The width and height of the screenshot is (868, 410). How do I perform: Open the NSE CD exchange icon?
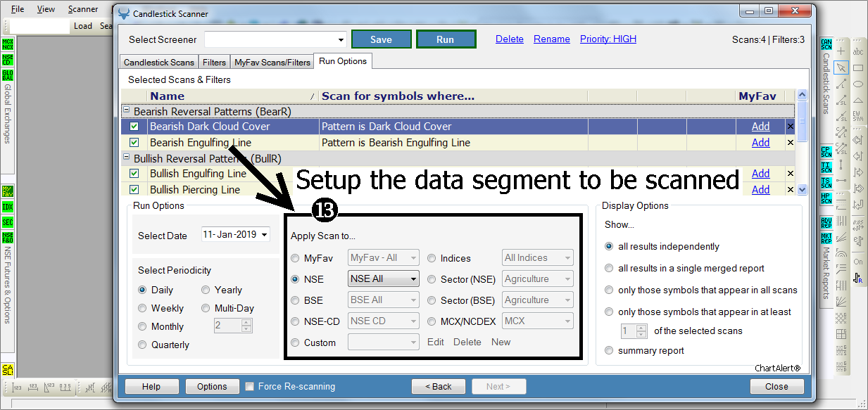point(8,59)
